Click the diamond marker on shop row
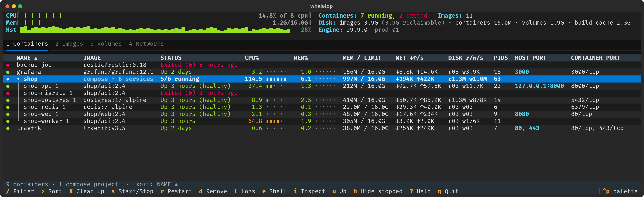 (x=8, y=79)
